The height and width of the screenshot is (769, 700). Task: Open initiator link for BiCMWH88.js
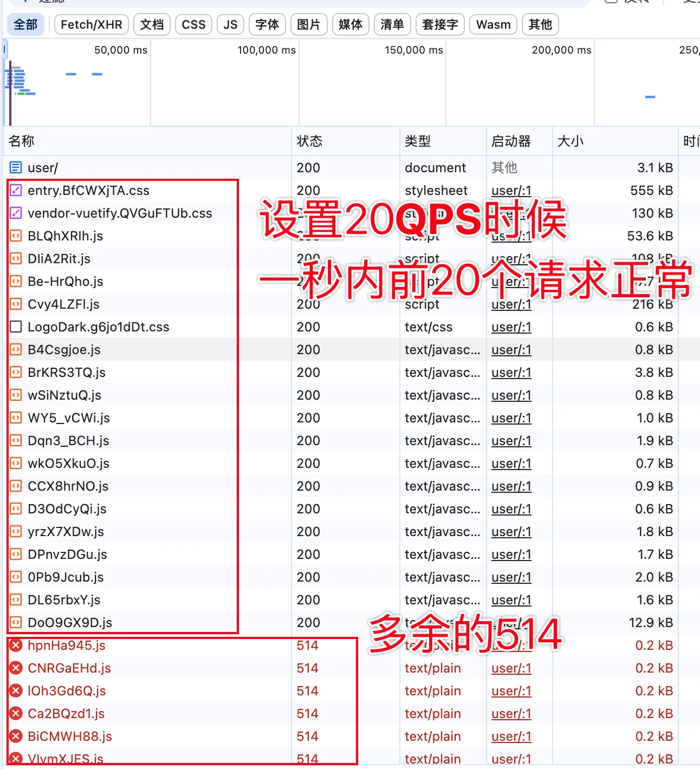[x=511, y=737]
